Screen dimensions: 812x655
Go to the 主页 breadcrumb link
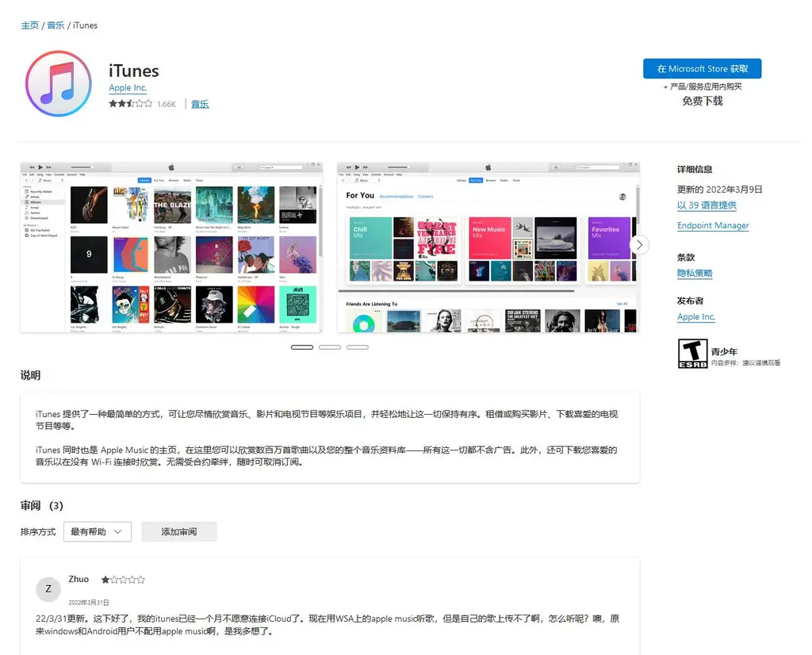[29, 25]
